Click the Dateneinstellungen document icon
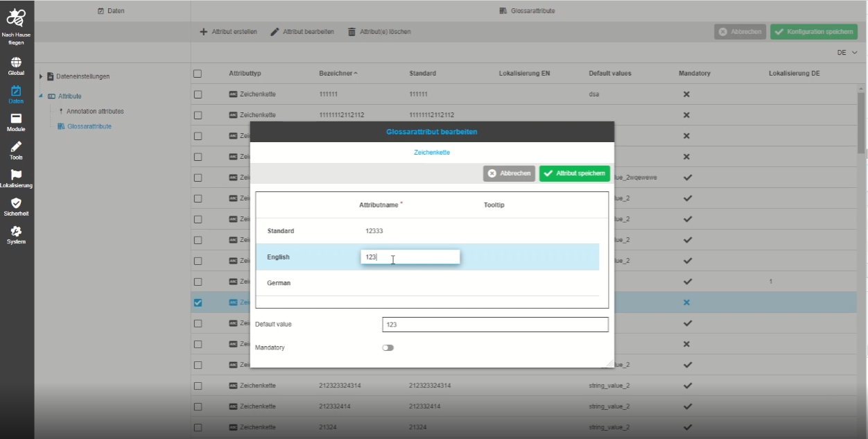The image size is (868, 439). point(51,76)
